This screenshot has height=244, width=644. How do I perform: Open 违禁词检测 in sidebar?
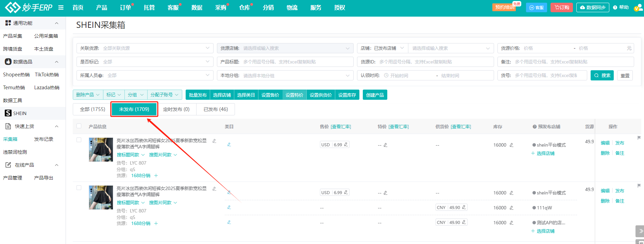pos(15,152)
